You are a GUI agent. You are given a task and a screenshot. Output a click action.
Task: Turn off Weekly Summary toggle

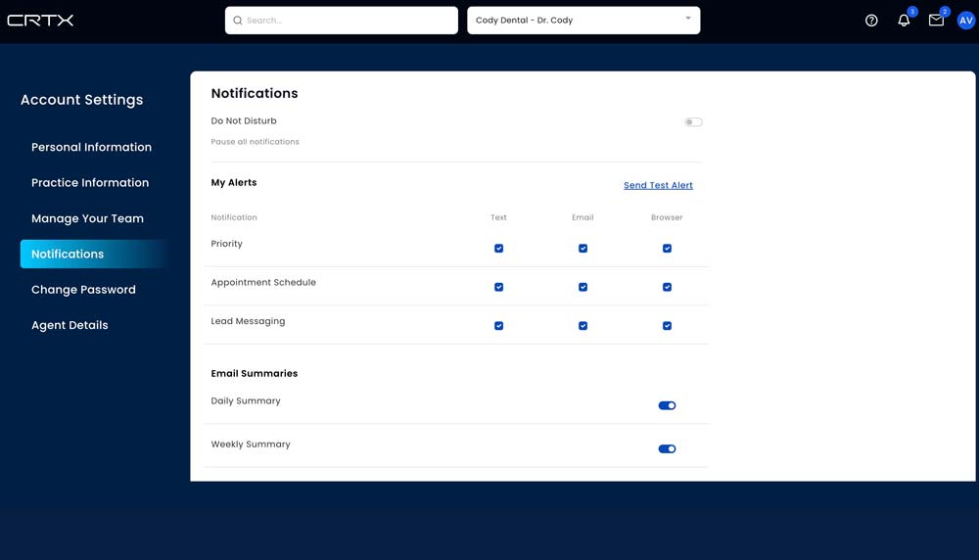point(667,448)
